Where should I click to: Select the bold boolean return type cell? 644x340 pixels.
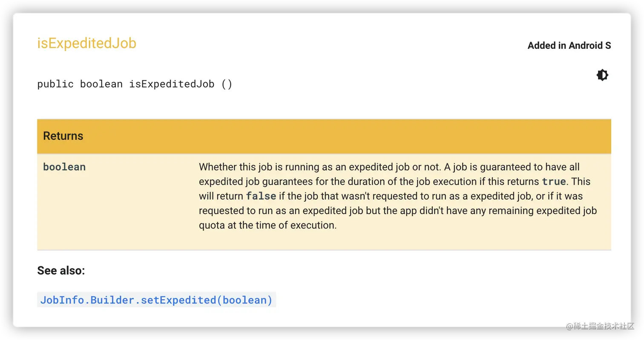click(x=64, y=167)
